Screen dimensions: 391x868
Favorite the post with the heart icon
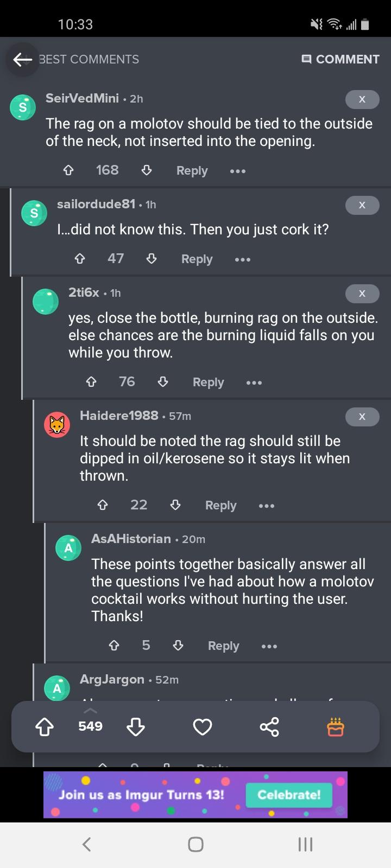click(x=202, y=726)
